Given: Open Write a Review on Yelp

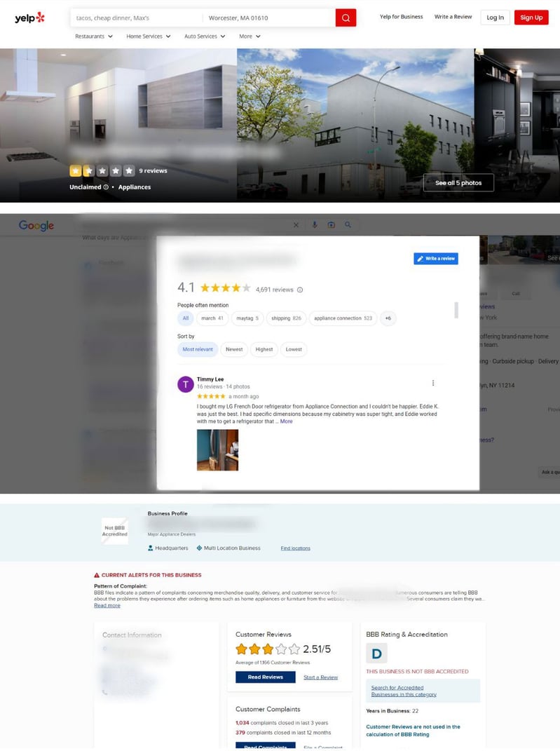Looking at the screenshot, I should 453,17.
